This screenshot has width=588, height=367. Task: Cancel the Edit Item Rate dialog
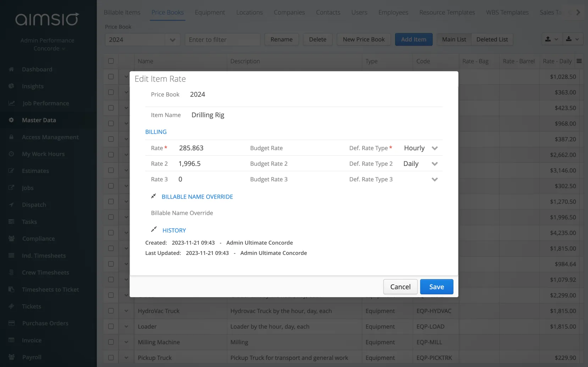tap(400, 287)
